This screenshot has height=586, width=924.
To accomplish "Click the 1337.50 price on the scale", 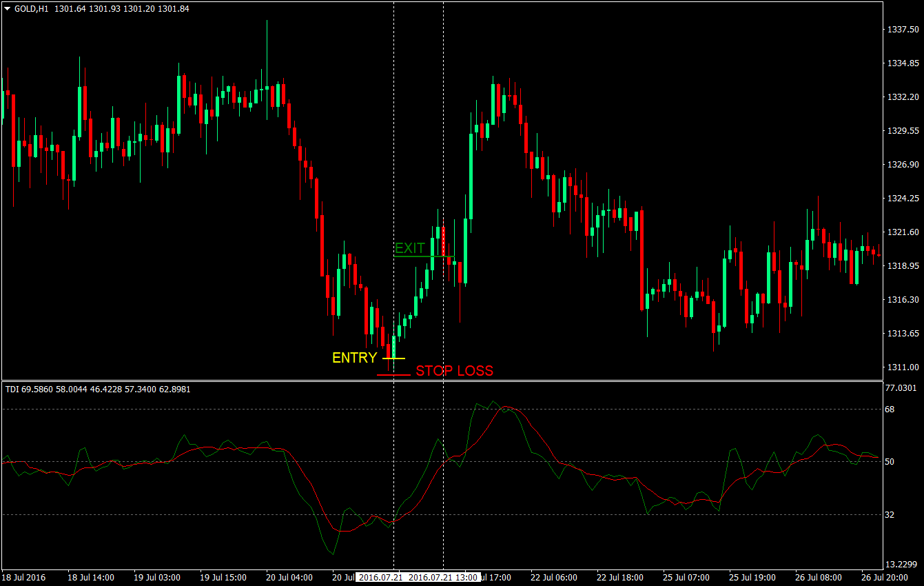I will [x=903, y=30].
